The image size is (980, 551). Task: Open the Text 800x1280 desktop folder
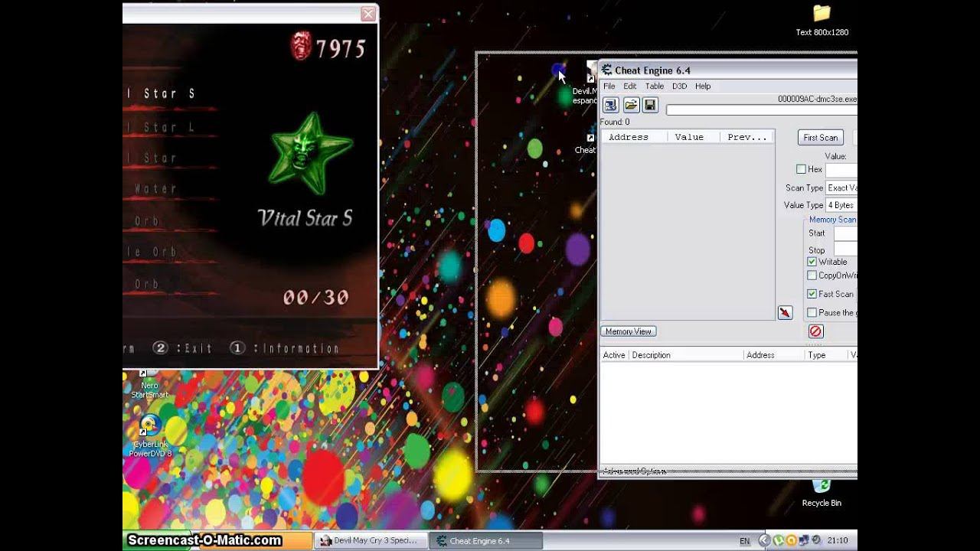tap(822, 20)
